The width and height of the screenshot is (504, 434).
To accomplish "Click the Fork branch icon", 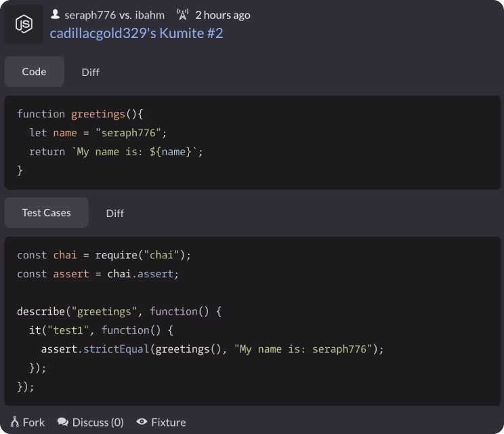I will (x=14, y=422).
